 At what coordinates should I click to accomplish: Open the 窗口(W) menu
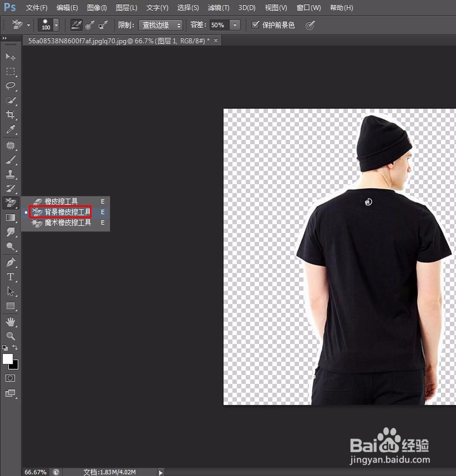click(x=308, y=8)
